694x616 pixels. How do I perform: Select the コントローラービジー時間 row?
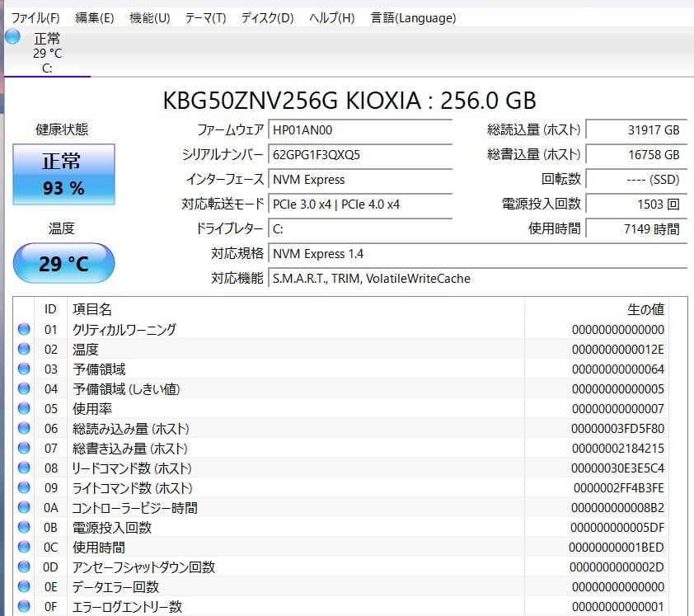point(340,507)
